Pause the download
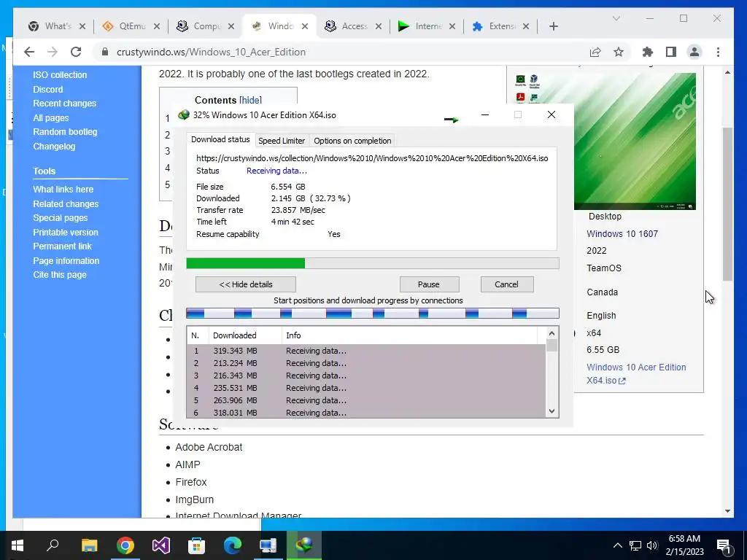The image size is (747, 560). point(429,284)
